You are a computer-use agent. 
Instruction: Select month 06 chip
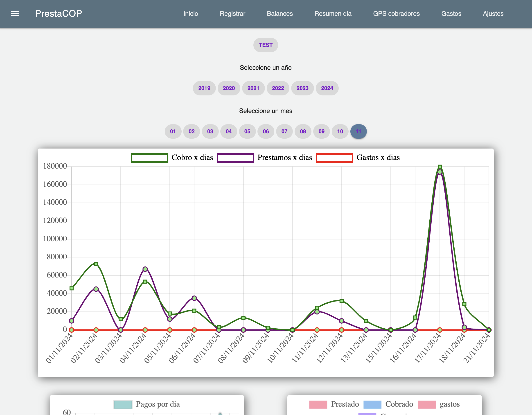pyautogui.click(x=266, y=131)
